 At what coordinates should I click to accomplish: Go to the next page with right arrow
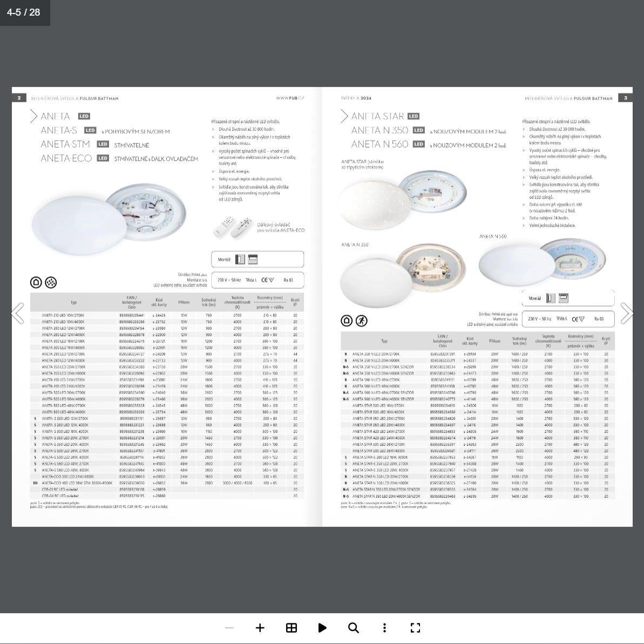pyautogui.click(x=626, y=314)
